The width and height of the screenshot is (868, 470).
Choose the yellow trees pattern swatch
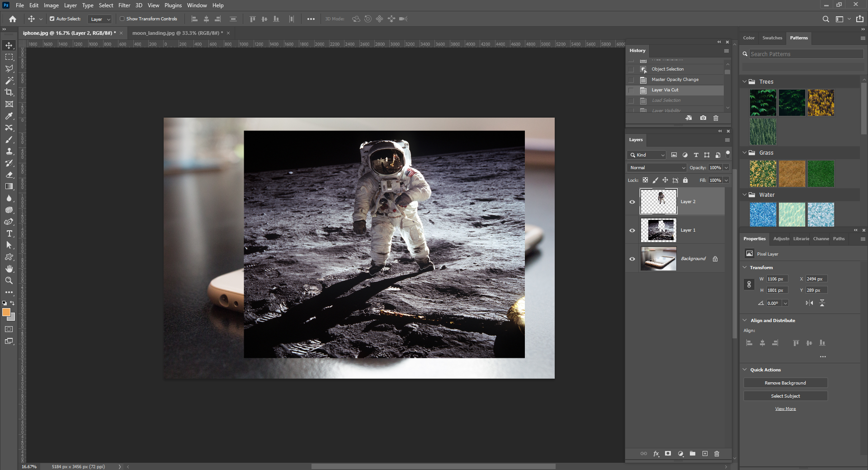[821, 103]
